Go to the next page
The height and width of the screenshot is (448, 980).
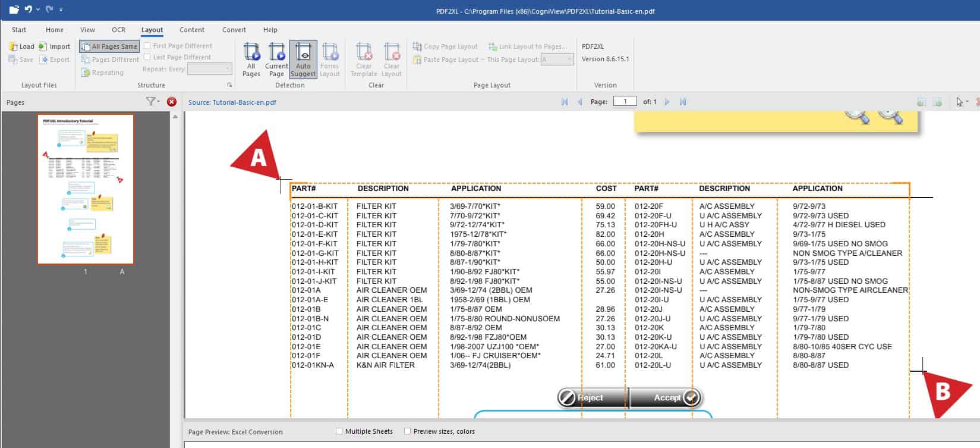[667, 102]
